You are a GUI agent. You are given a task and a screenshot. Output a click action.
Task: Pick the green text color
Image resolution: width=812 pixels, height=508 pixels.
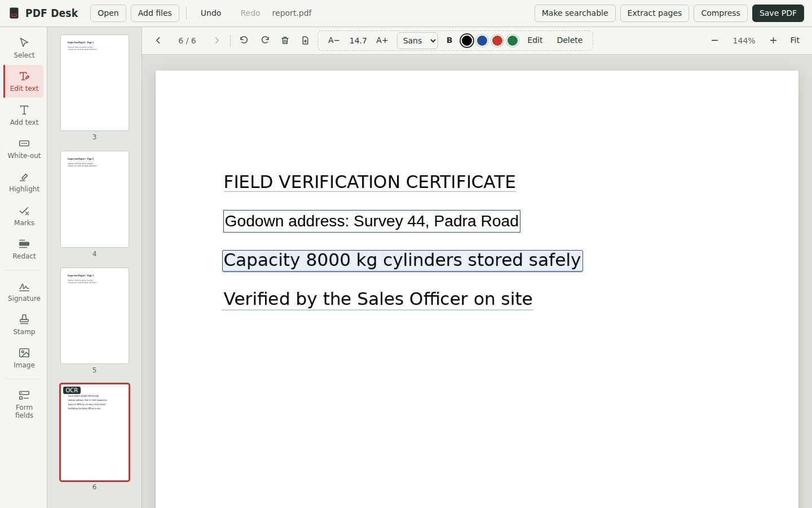click(x=513, y=41)
